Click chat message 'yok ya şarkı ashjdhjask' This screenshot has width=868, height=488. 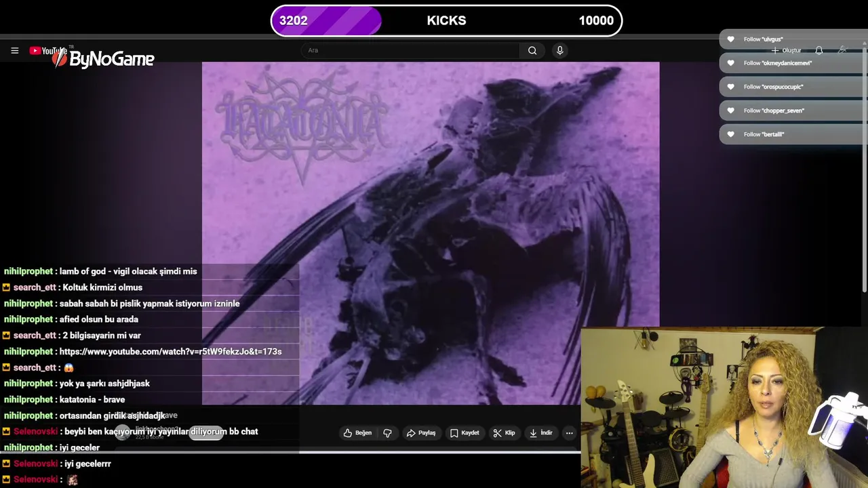[x=105, y=383]
